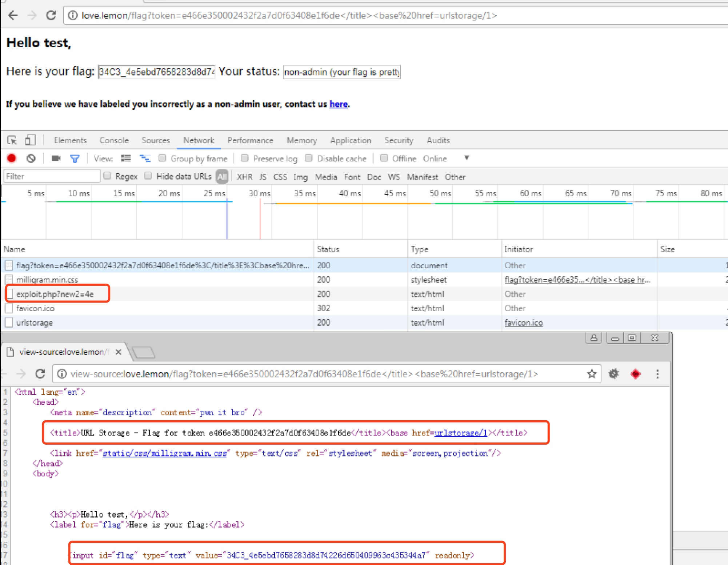The height and width of the screenshot is (565, 728).
Task: Open Chrome's three-dot menu in view-source window
Action: [x=657, y=374]
